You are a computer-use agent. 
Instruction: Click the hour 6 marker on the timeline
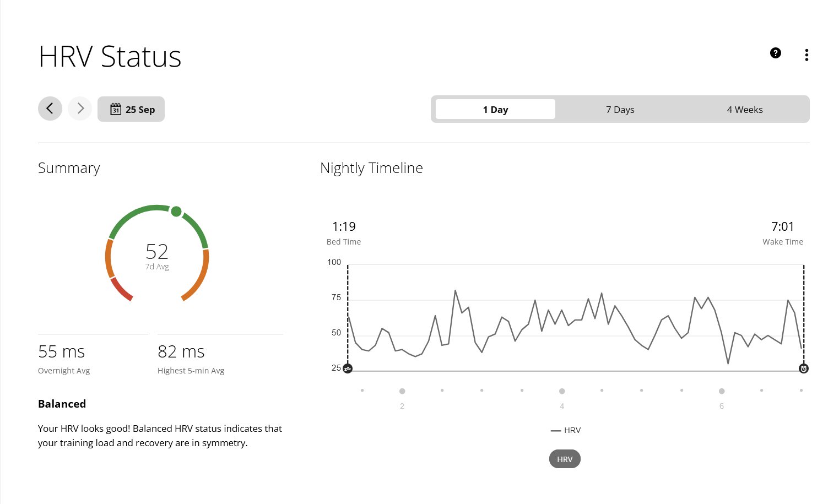click(722, 391)
